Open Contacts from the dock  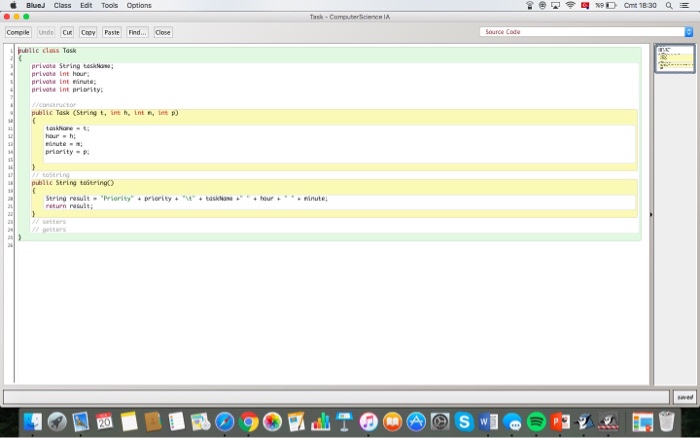click(153, 421)
